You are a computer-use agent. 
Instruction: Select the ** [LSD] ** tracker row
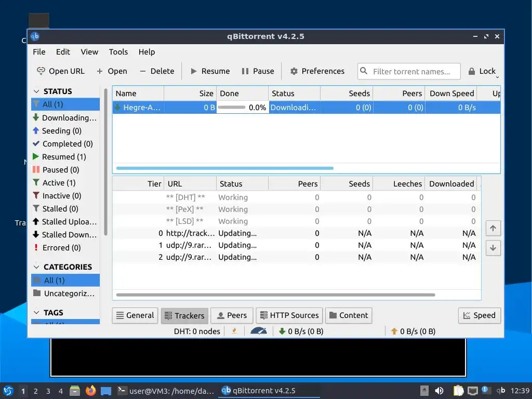297,221
